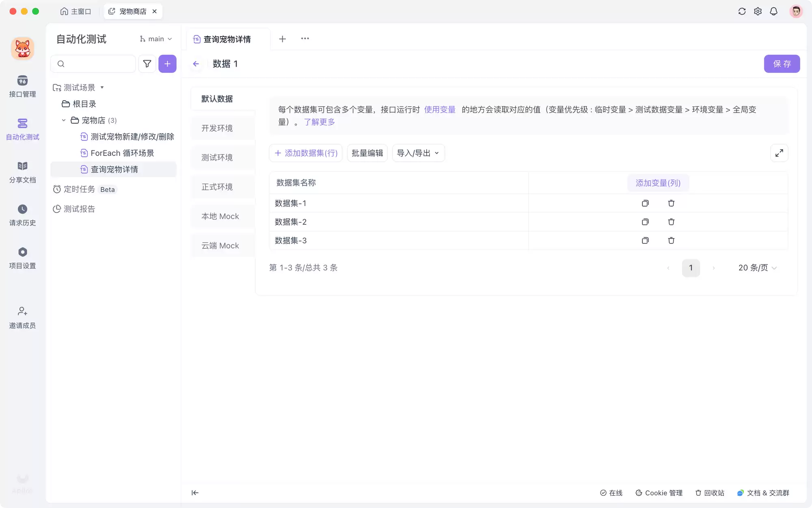Open a new tab with plus icon
Viewport: 812px width, 508px height.
click(x=283, y=39)
